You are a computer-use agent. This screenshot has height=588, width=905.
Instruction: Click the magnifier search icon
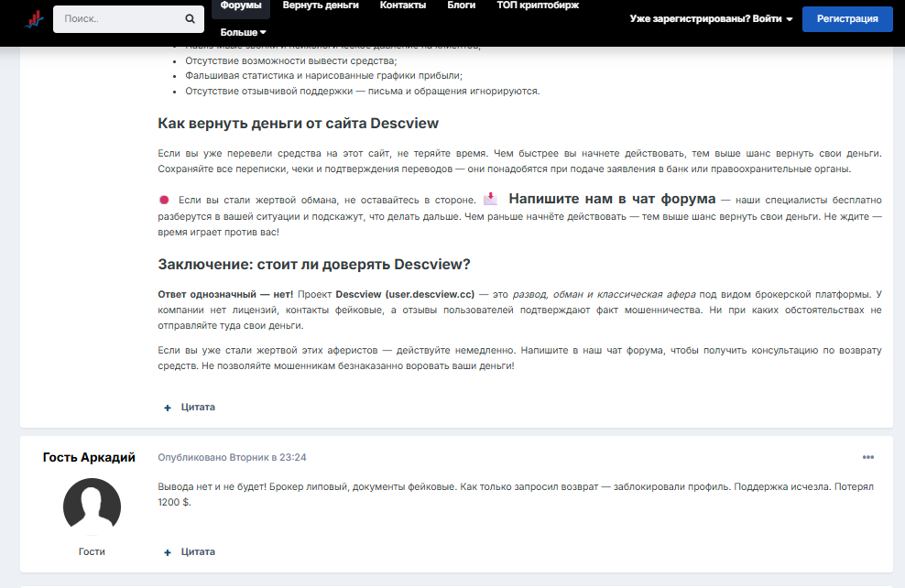(190, 18)
